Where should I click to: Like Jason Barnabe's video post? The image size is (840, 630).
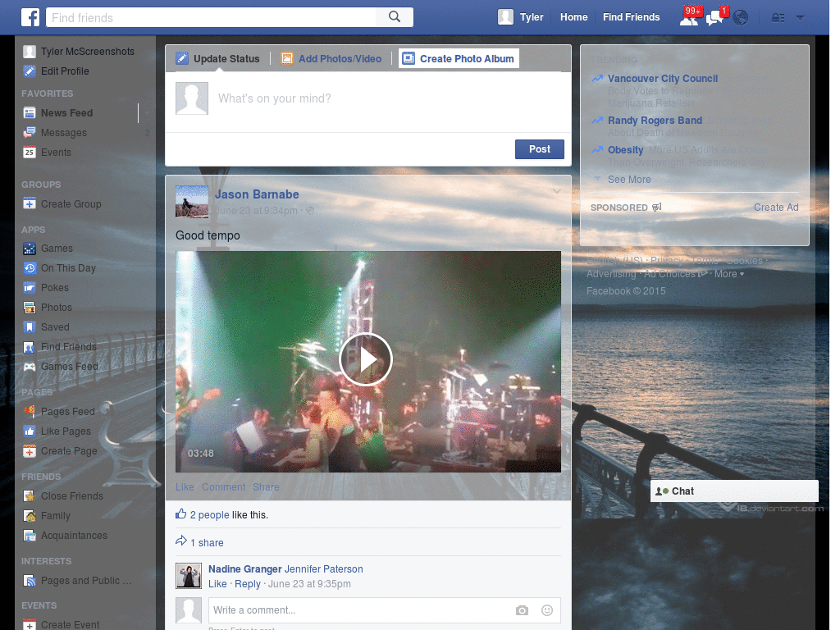pos(185,487)
